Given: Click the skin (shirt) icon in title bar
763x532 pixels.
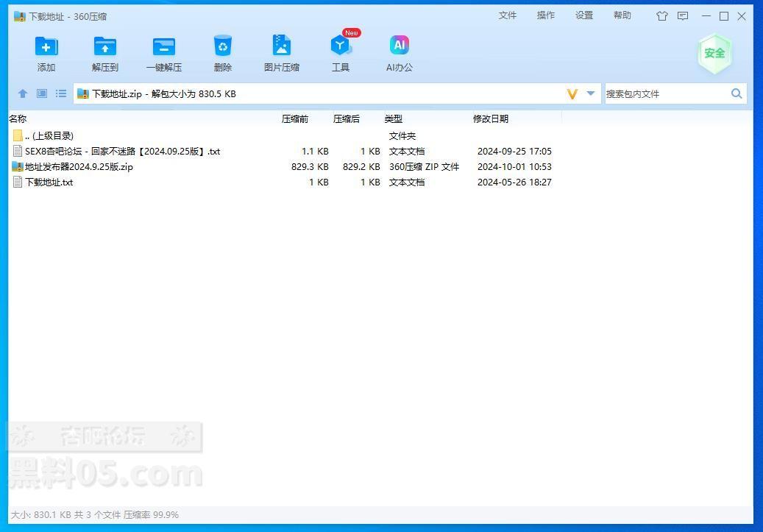Looking at the screenshot, I should tap(661, 16).
